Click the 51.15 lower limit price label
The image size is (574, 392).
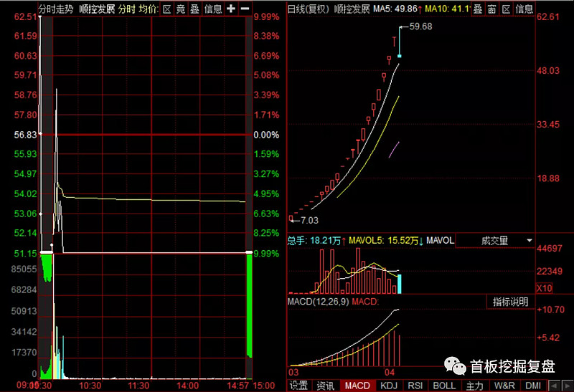point(25,254)
